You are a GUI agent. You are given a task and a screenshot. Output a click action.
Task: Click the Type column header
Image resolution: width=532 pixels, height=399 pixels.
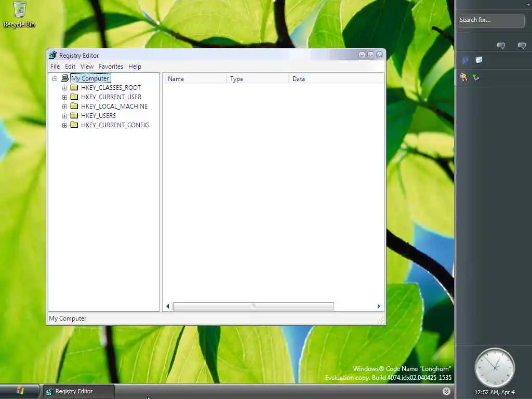pos(258,79)
